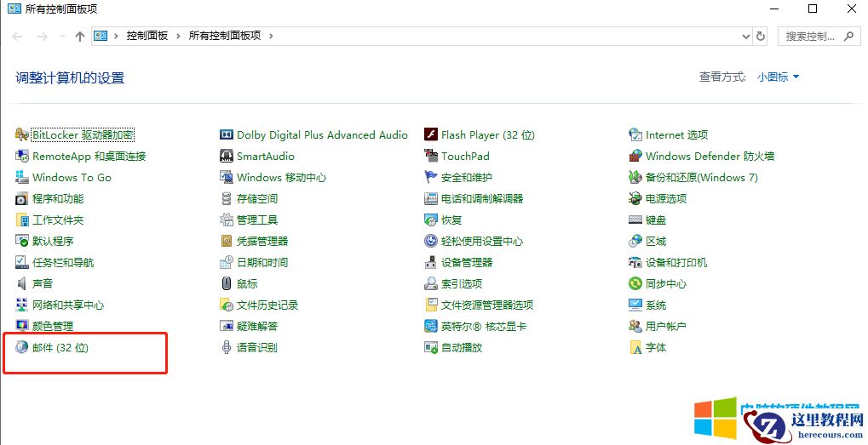This screenshot has width=868, height=445.
Task: Open the BitLocker 驱动器加密 icon
Action: (x=21, y=134)
